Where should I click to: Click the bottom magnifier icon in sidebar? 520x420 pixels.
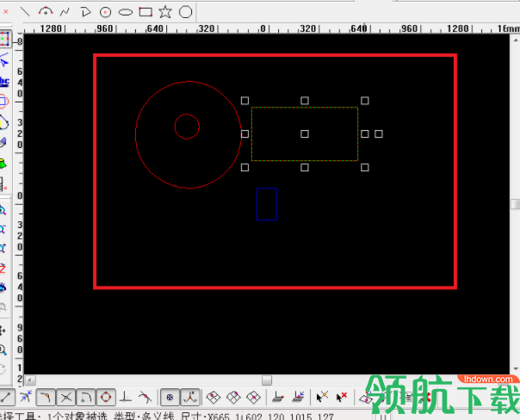point(3,349)
